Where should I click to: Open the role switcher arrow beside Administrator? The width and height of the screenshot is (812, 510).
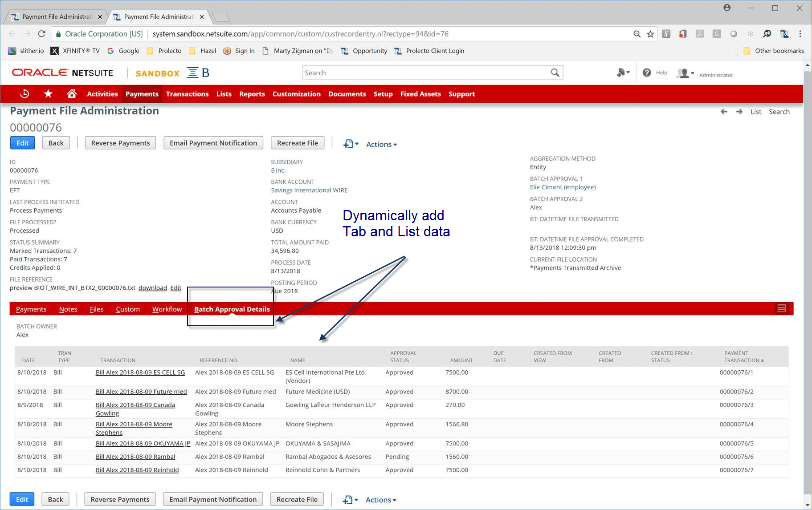tap(692, 73)
